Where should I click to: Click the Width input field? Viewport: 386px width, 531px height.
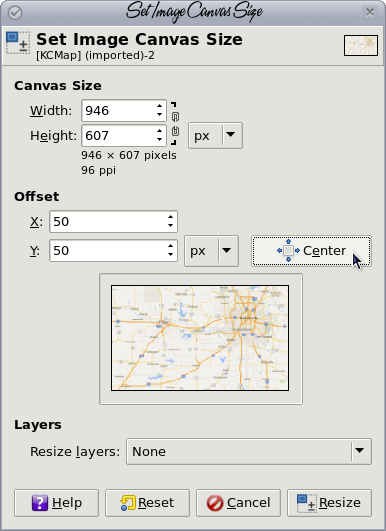pos(124,110)
